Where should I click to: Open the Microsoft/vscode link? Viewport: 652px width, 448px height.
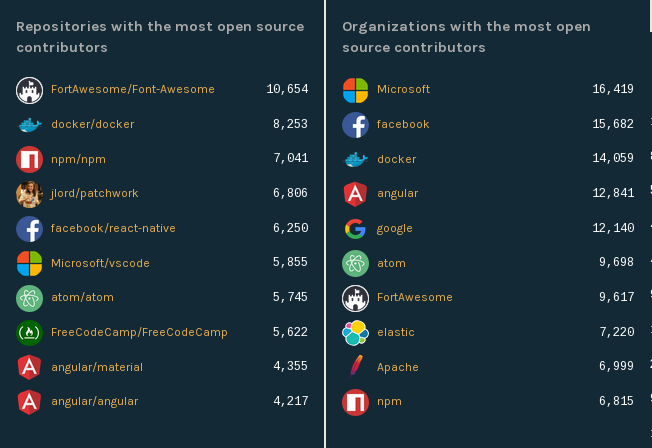(x=100, y=263)
